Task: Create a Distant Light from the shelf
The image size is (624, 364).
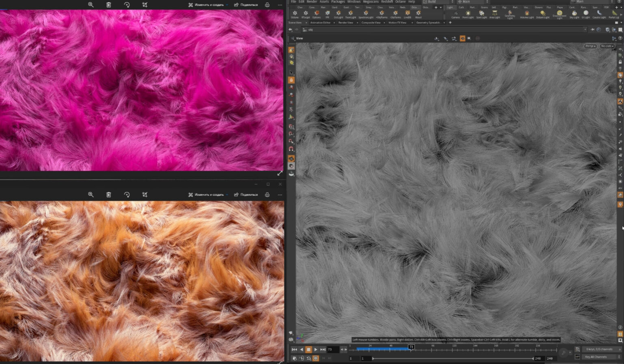Action: (542, 15)
